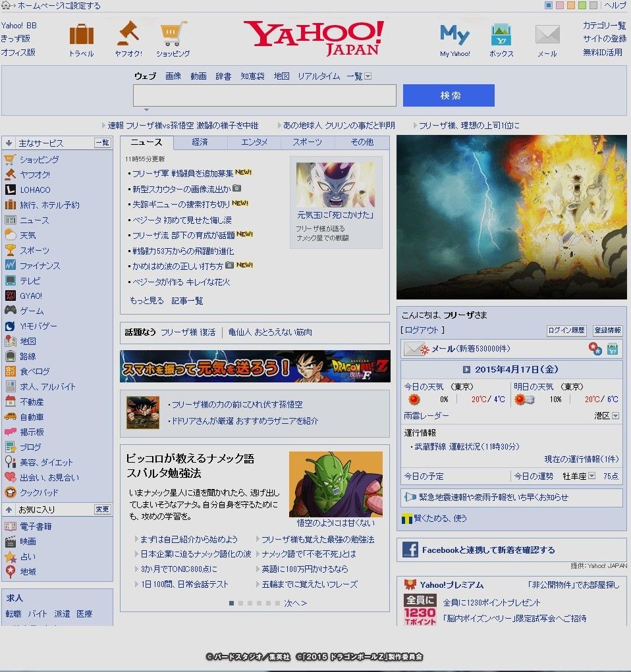Click the 一覧 button in 主なサービス header
Image resolution: width=631 pixels, height=672 pixels.
coord(102,143)
